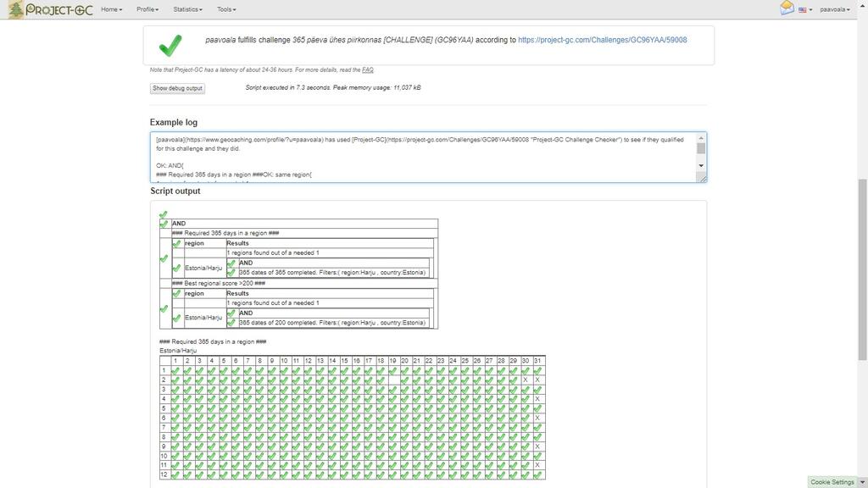The width and height of the screenshot is (868, 488).
Task: Click the Project-GC tree logo
Action: pos(16,9)
